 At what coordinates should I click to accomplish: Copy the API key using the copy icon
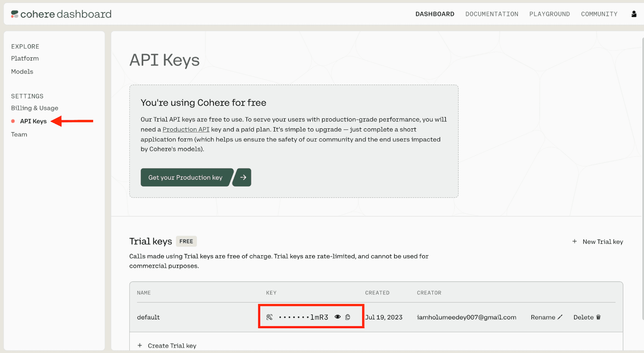click(x=348, y=317)
